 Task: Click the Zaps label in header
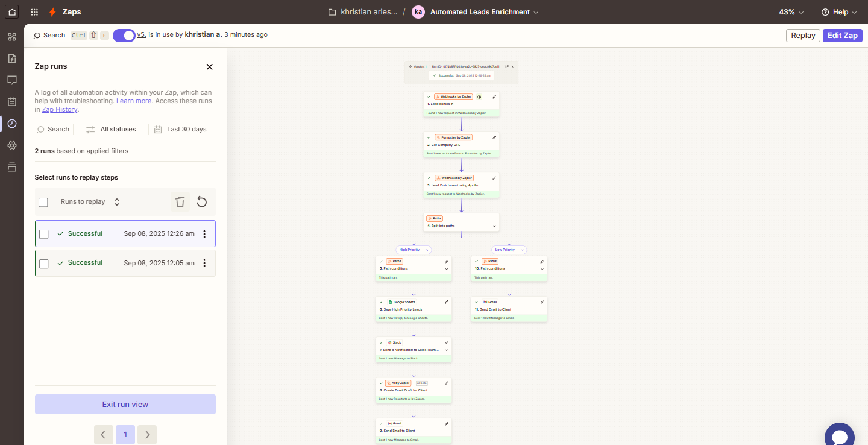pyautogui.click(x=71, y=12)
